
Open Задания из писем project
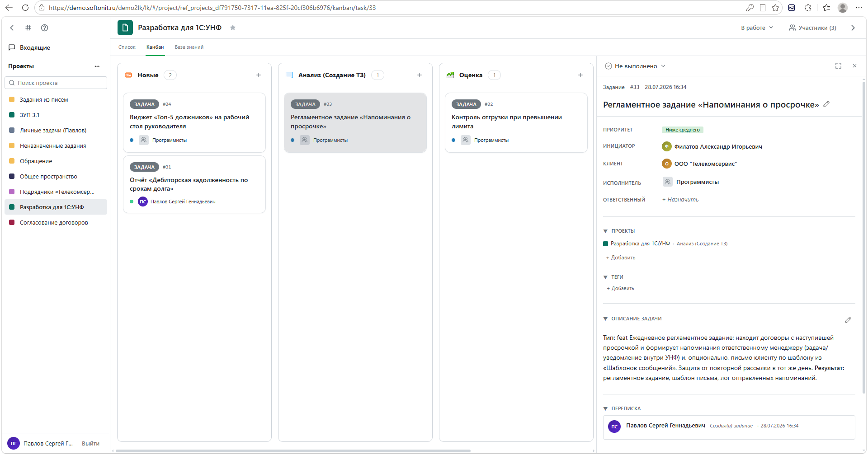[56, 100]
